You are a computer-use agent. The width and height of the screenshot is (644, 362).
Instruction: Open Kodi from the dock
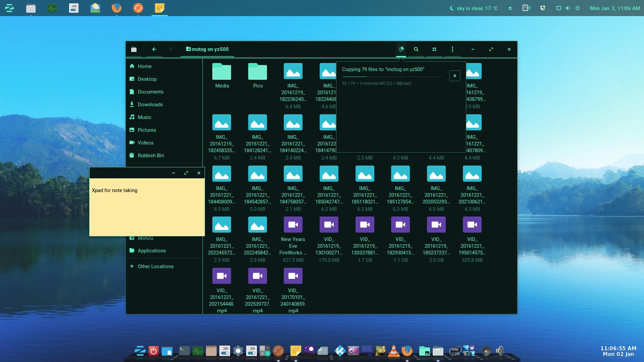pos(340,351)
